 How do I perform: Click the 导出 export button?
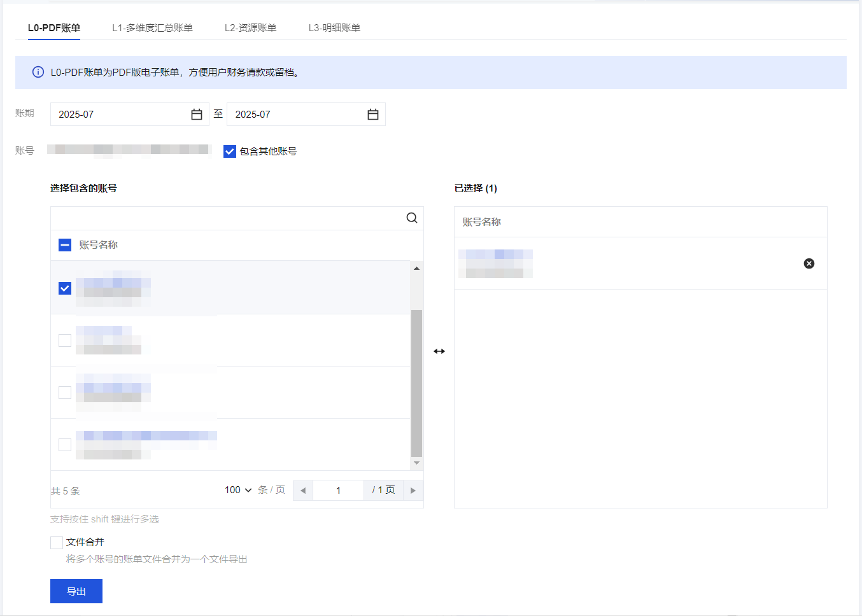tap(76, 591)
